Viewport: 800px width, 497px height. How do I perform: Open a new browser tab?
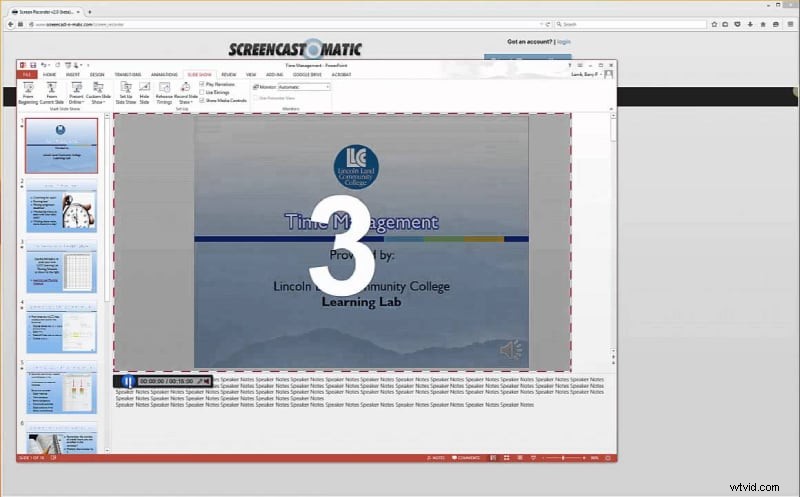point(90,11)
